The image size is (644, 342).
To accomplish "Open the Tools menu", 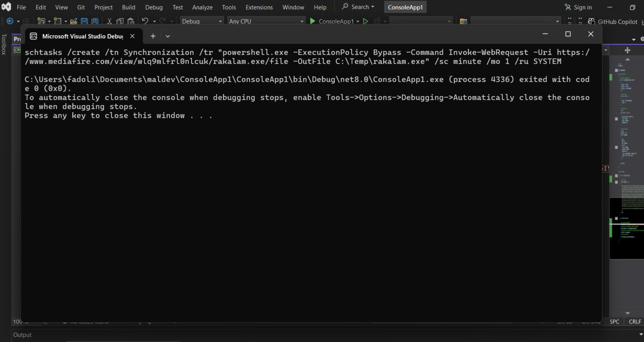I will click(x=229, y=7).
